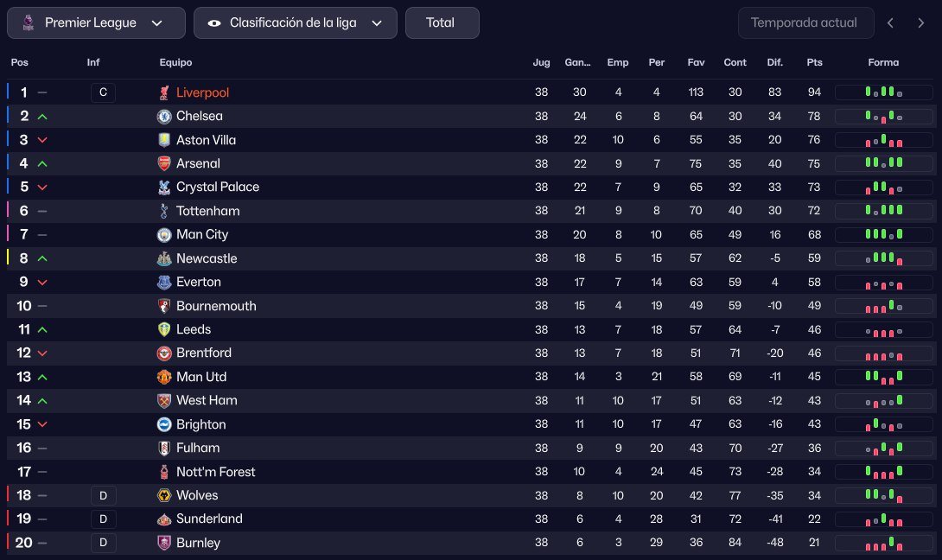Select the Total filter button
The height and width of the screenshot is (560, 942).
click(x=441, y=23)
